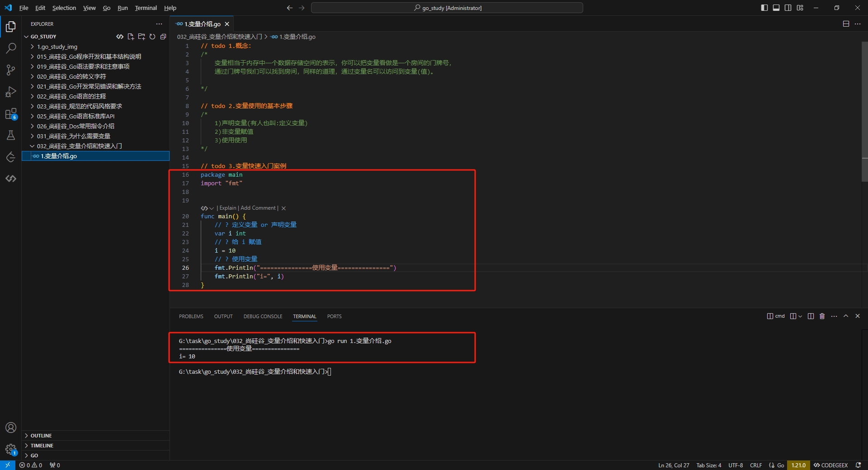868x470 pixels.
Task: Select file 1.变量介绍.go in Explorer
Action: pyautogui.click(x=96, y=156)
